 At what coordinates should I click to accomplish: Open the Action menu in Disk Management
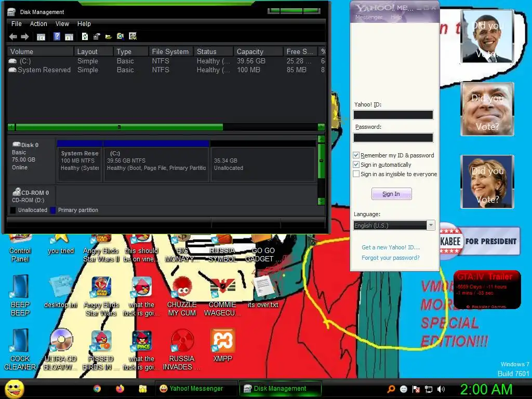38,24
